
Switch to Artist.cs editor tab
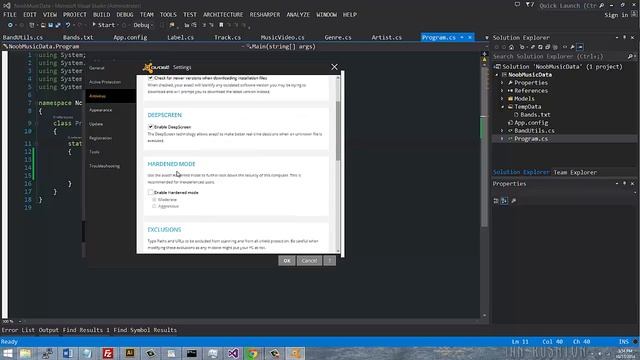(x=387, y=37)
